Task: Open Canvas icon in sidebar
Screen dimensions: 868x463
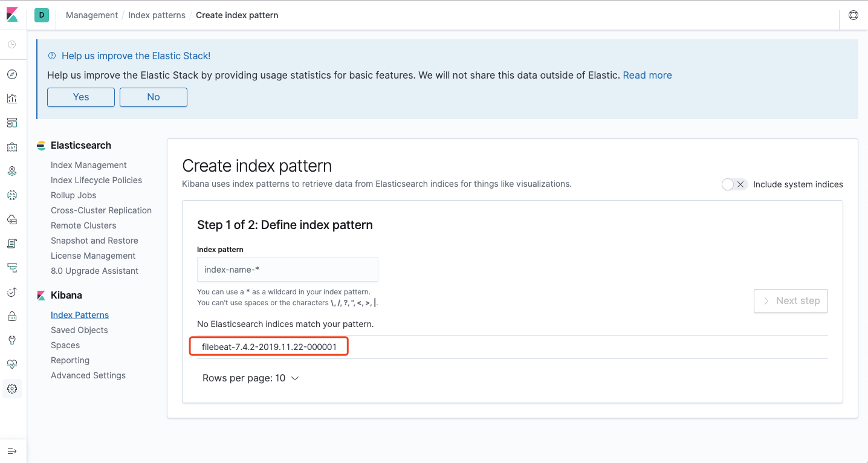Action: pos(12,147)
